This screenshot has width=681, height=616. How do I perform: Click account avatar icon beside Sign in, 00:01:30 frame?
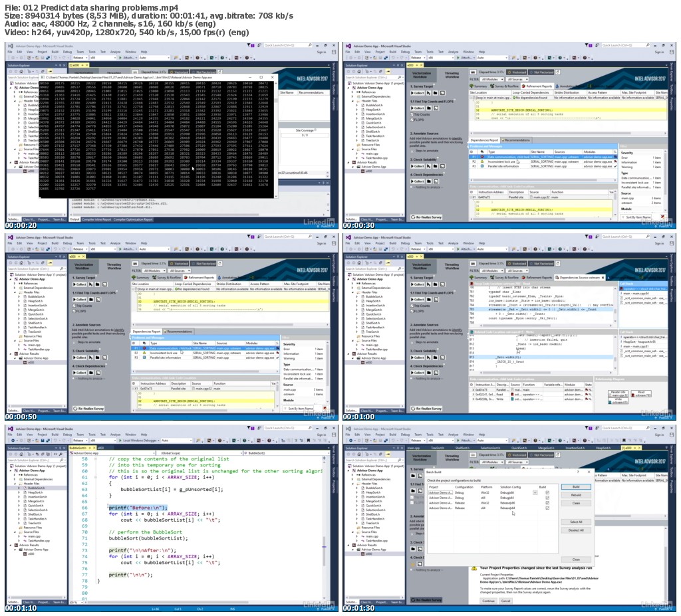(672, 435)
